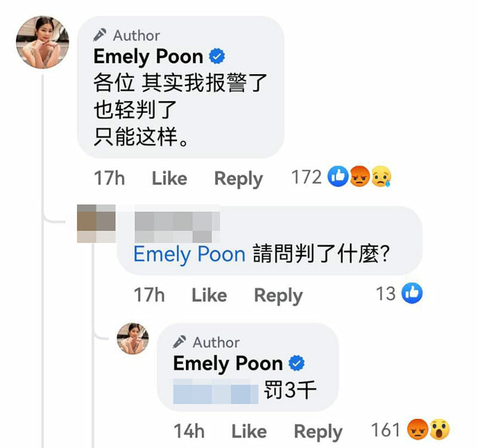Reply to the 請問判了什麼 comment
Image resolution: width=478 pixels, height=448 pixels.
click(x=278, y=296)
